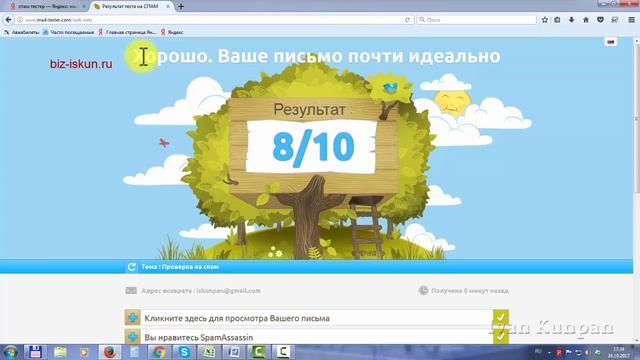640x360 pixels.
Task: Click the Russian flag language selector
Action: [611, 42]
